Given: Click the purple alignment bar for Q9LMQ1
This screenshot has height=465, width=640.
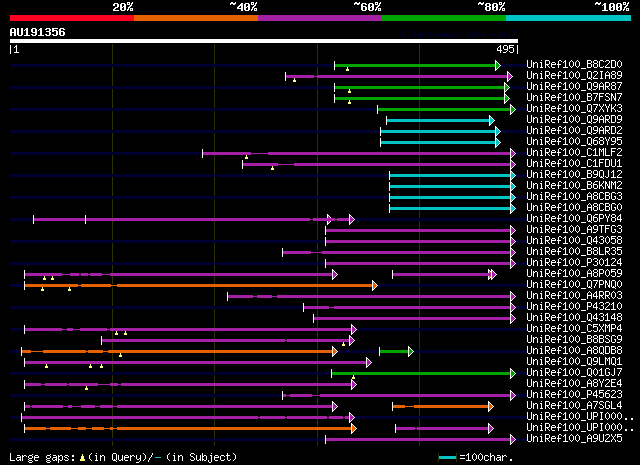Looking at the screenshot, I should [198, 363].
